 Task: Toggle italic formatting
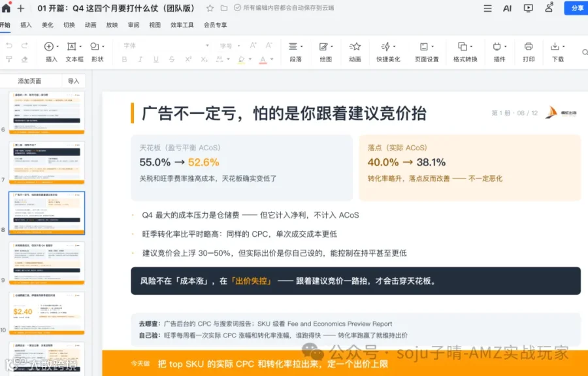(x=140, y=60)
